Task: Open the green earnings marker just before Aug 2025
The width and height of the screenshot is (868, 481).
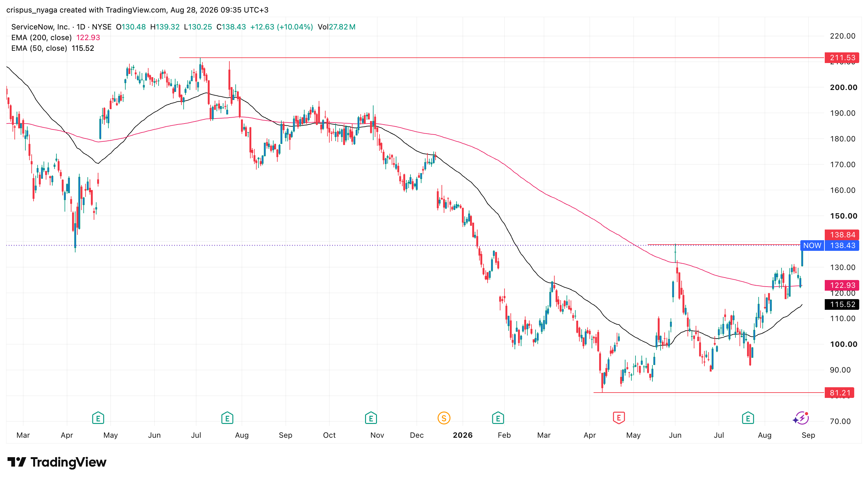Action: point(227,418)
